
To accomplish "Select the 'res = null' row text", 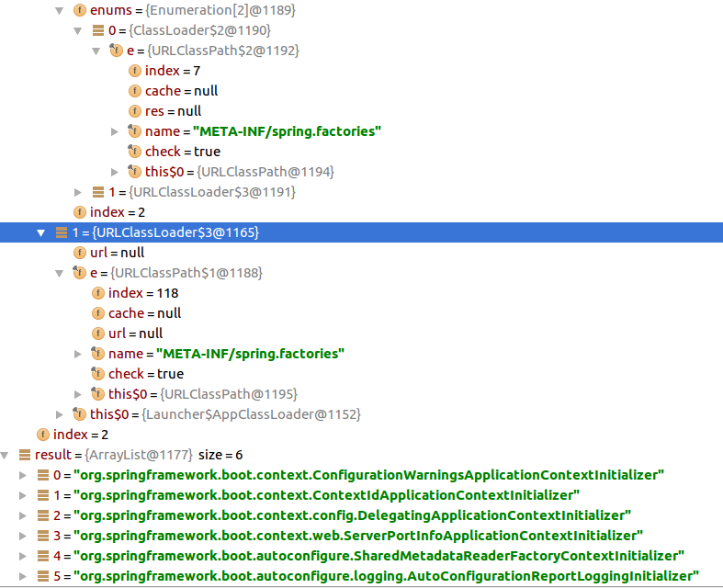I will point(173,111).
